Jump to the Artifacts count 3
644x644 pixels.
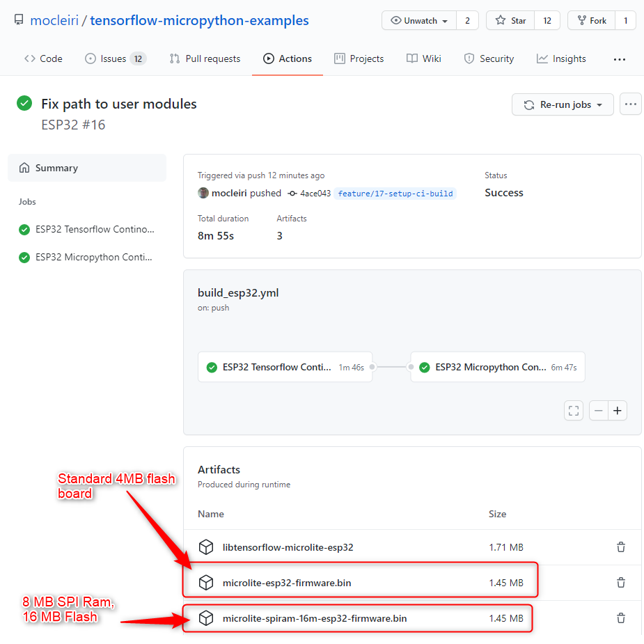tap(279, 236)
